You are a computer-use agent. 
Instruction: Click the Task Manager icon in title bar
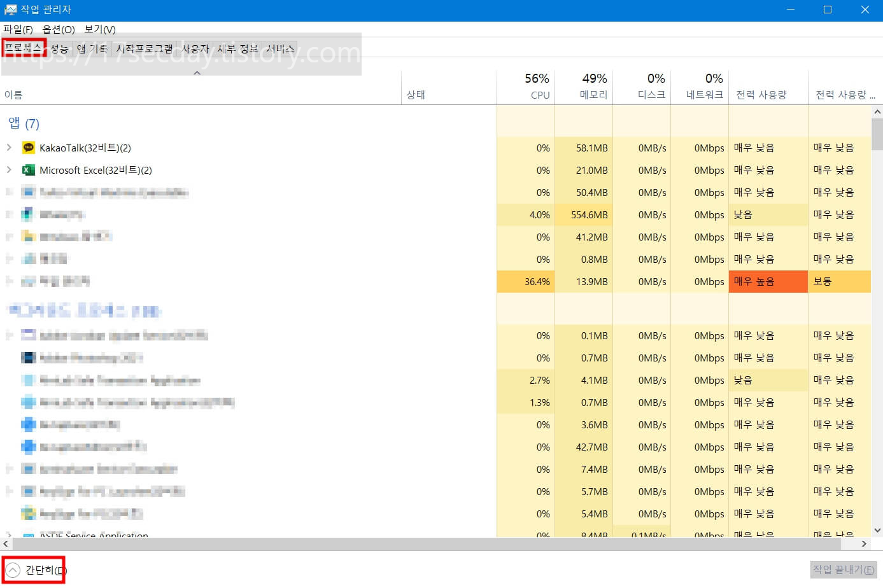click(x=10, y=10)
